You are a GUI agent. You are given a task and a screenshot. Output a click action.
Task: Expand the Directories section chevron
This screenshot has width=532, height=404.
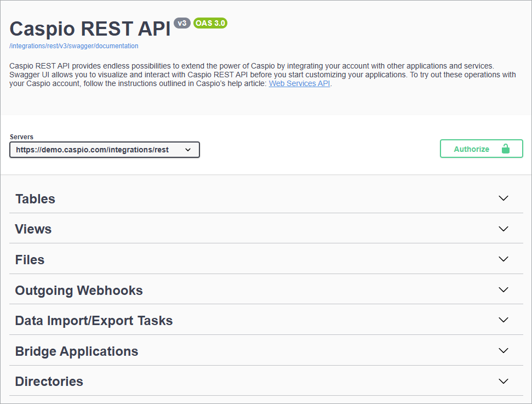click(503, 381)
